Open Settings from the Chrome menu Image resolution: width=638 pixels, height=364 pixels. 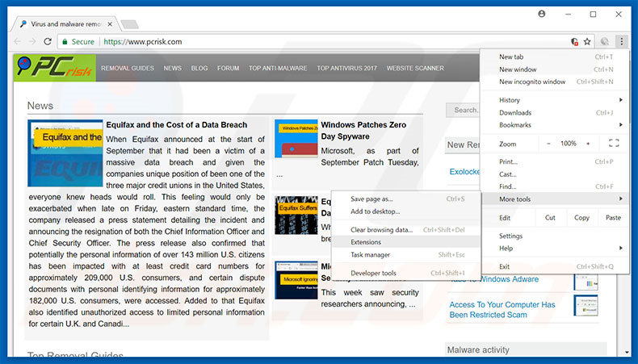555,236
